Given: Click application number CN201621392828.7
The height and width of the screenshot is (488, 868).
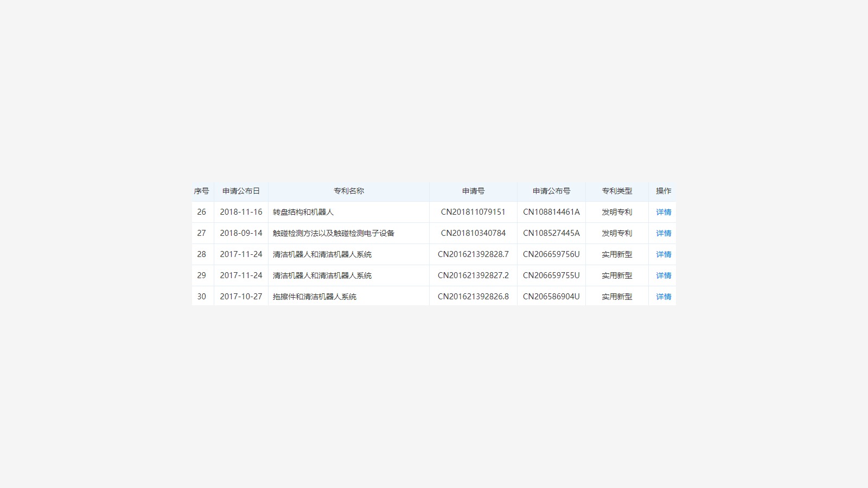Looking at the screenshot, I should click(473, 254).
